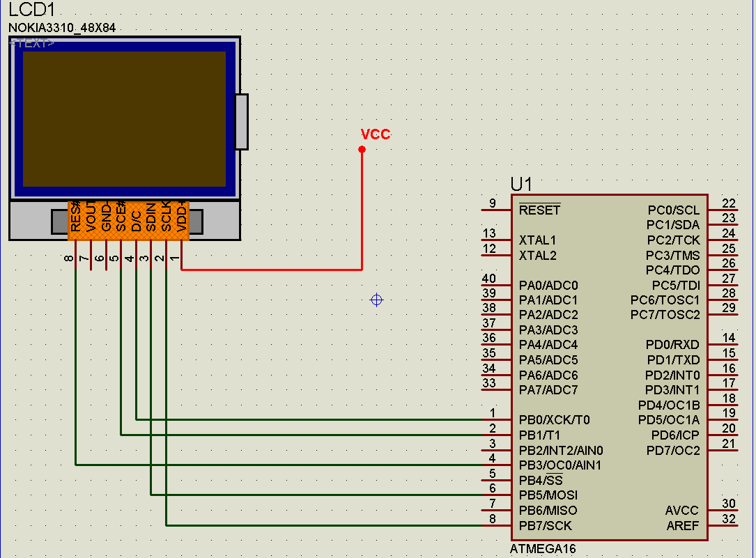Select the GND pin on the LCD connector
This screenshot has height=558, width=756.
[106, 217]
